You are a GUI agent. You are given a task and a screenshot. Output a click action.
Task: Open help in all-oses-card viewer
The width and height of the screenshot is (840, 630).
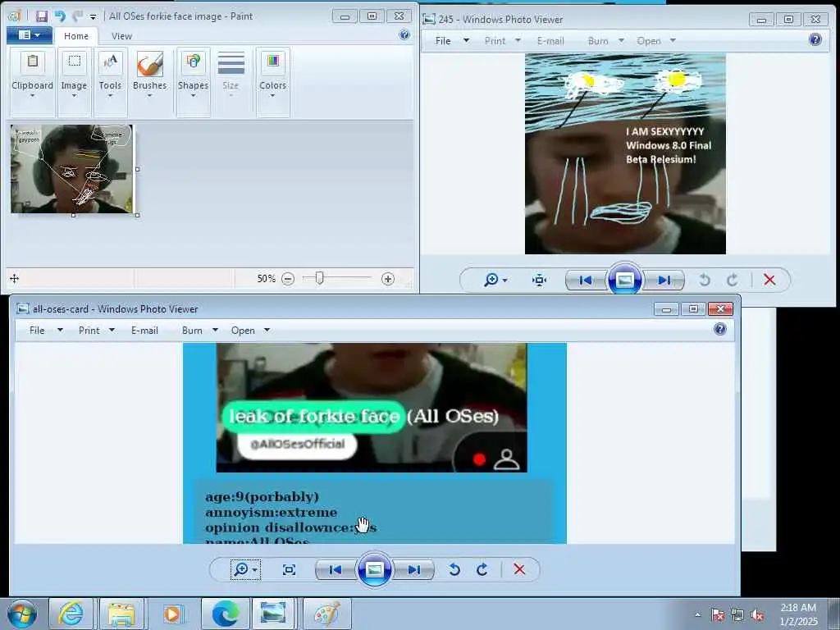pos(720,329)
